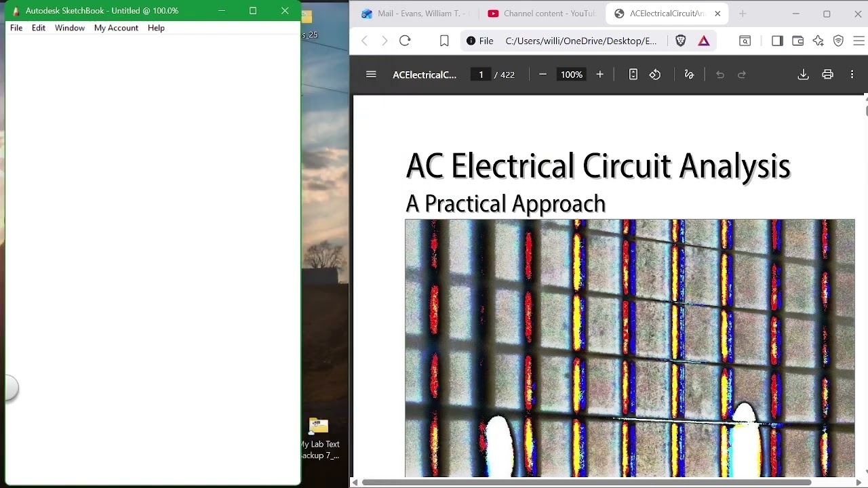Click the SketchBook puck handle on canvas edge
The height and width of the screenshot is (488, 868).
pyautogui.click(x=9, y=388)
